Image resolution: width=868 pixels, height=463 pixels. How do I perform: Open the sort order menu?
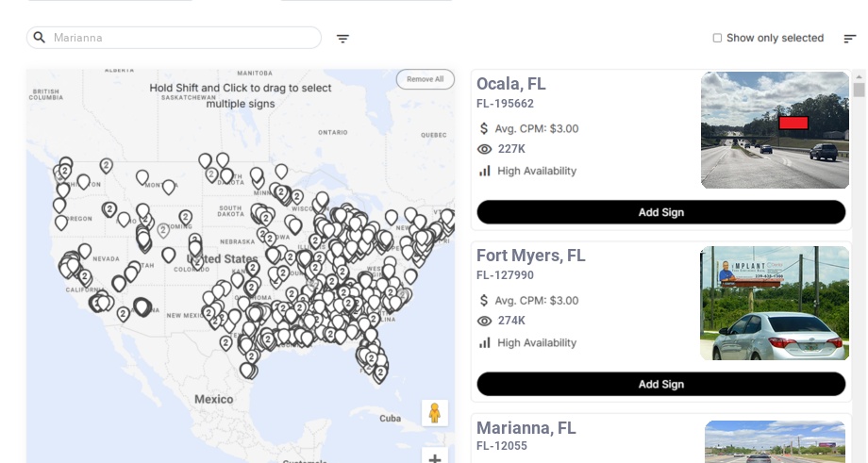coord(849,39)
